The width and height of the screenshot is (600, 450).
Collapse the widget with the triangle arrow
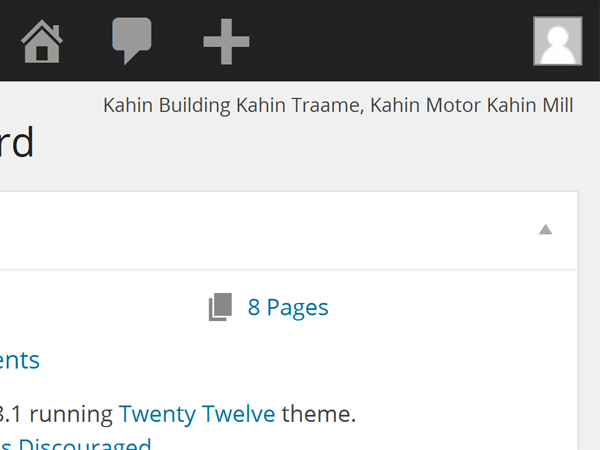545,230
